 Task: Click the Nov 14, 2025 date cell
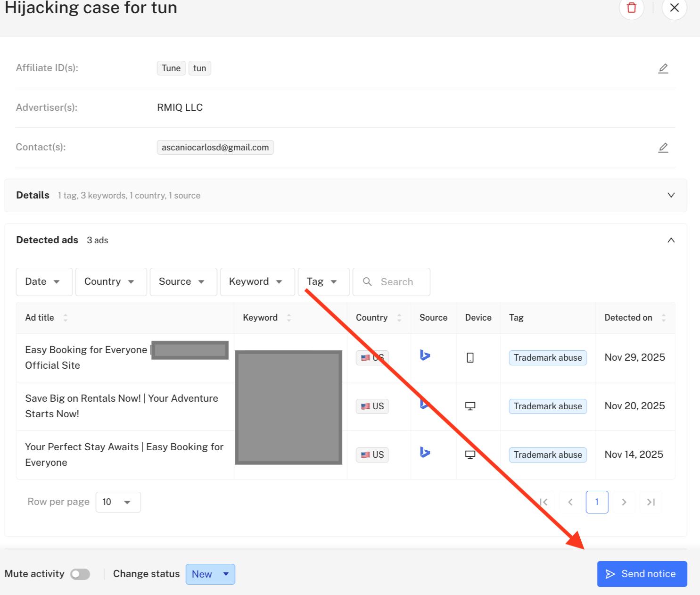[x=634, y=455]
